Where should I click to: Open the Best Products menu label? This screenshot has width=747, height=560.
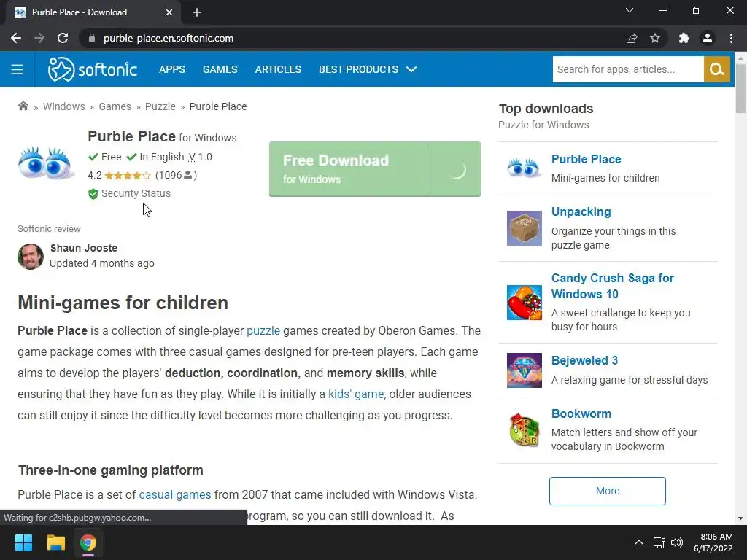358,69
